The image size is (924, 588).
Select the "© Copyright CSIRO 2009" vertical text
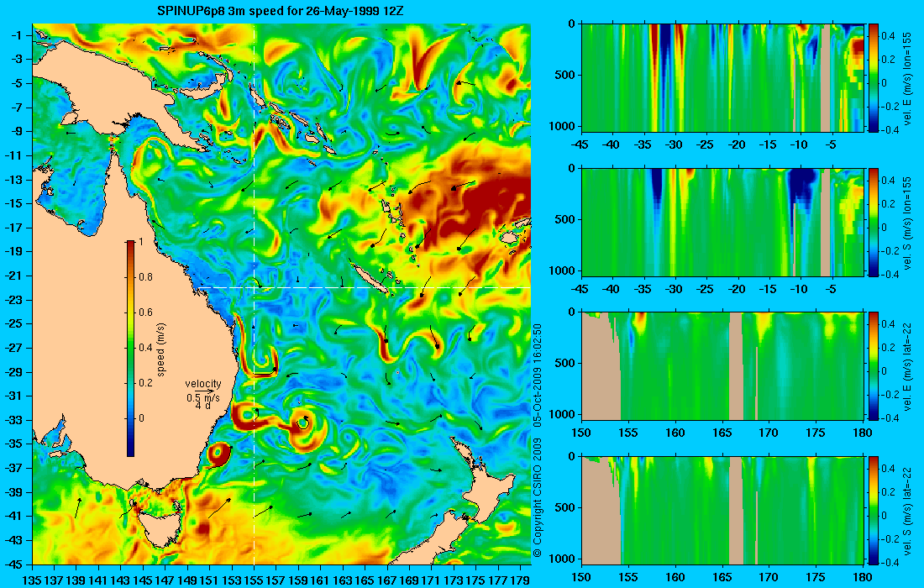click(537, 498)
